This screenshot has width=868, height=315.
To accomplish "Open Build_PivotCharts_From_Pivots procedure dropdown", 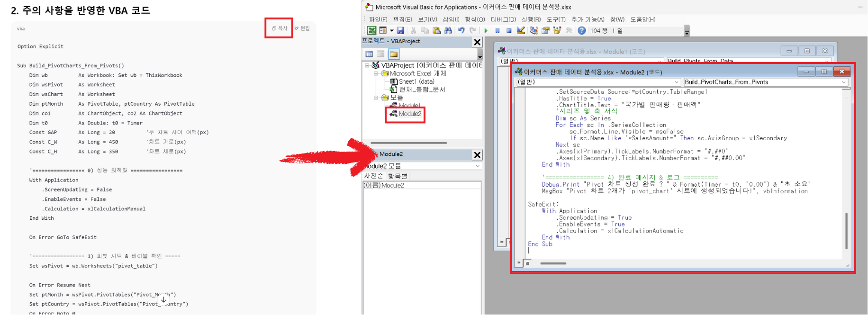I will point(844,82).
